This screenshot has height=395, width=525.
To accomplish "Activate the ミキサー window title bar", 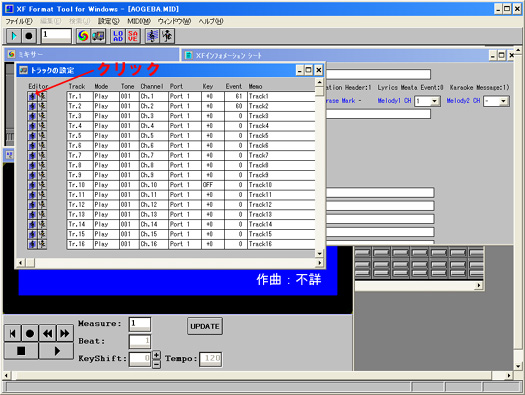I will tap(92, 54).
